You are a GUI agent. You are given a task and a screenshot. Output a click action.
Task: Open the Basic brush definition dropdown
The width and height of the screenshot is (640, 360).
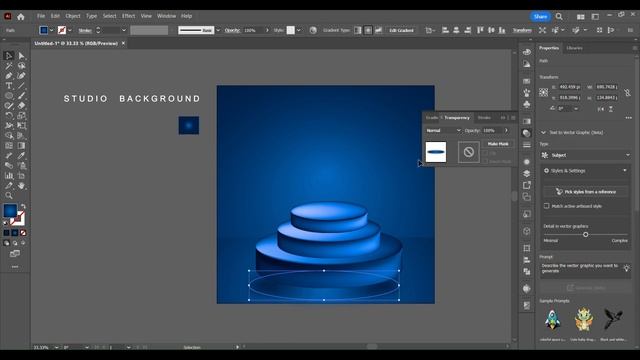[x=218, y=30]
